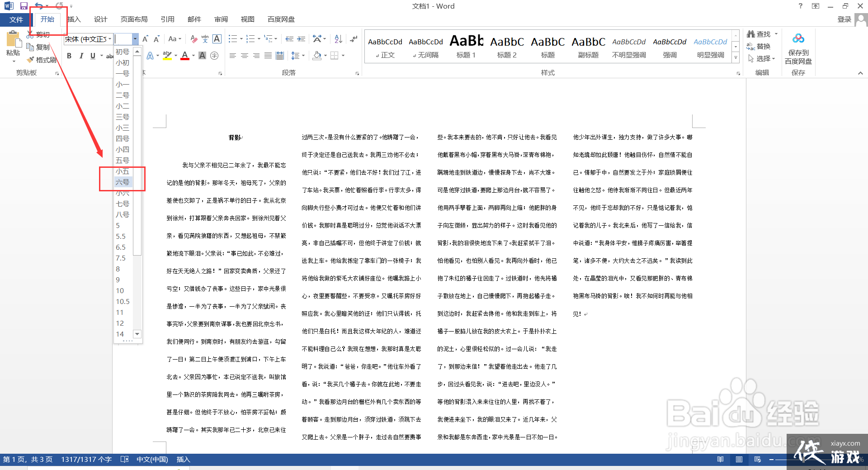868x470 pixels.
Task: Insert enclosed character (circled 字)
Action: (x=214, y=56)
